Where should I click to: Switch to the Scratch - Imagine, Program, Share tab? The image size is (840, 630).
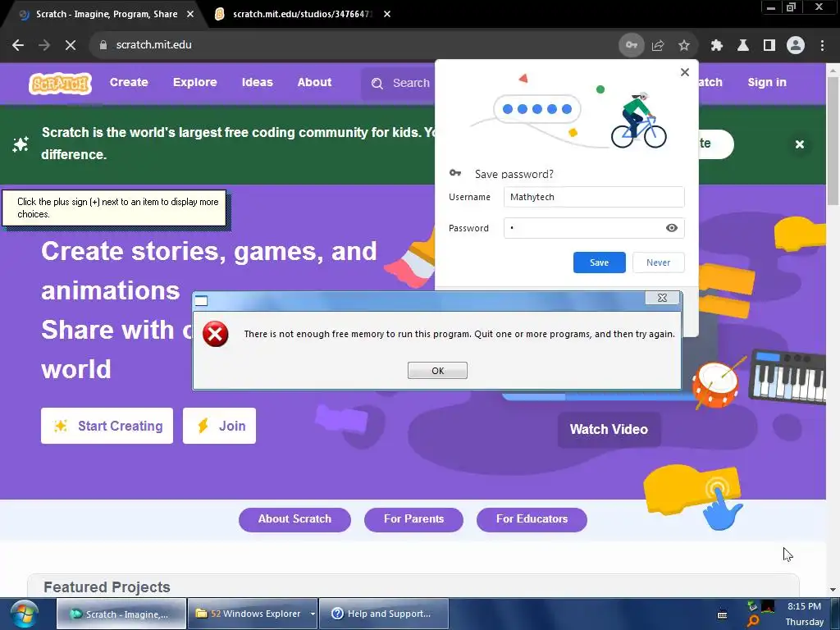tap(107, 15)
